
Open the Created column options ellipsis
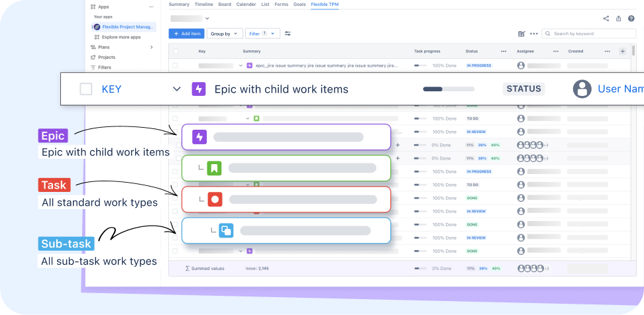click(x=608, y=51)
